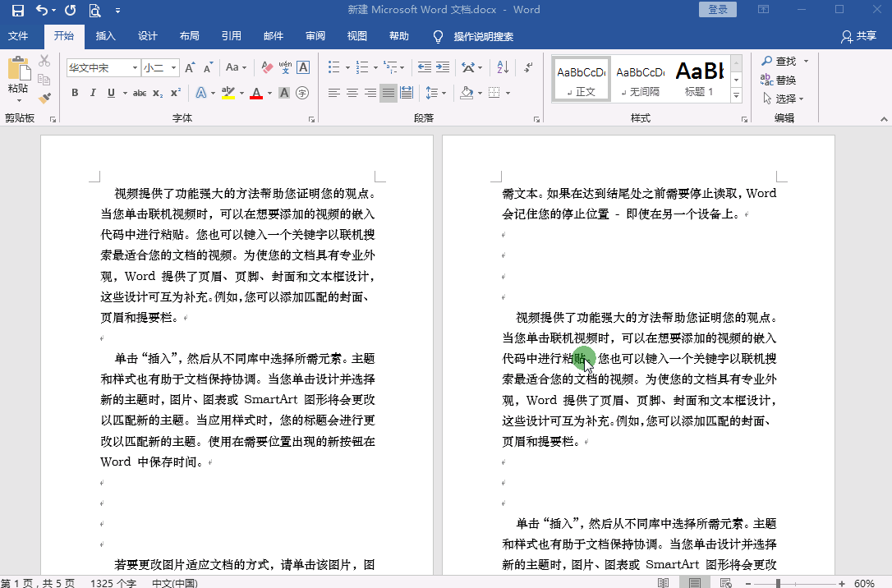Switch to the 视图 tab
This screenshot has width=892, height=588.
click(357, 36)
